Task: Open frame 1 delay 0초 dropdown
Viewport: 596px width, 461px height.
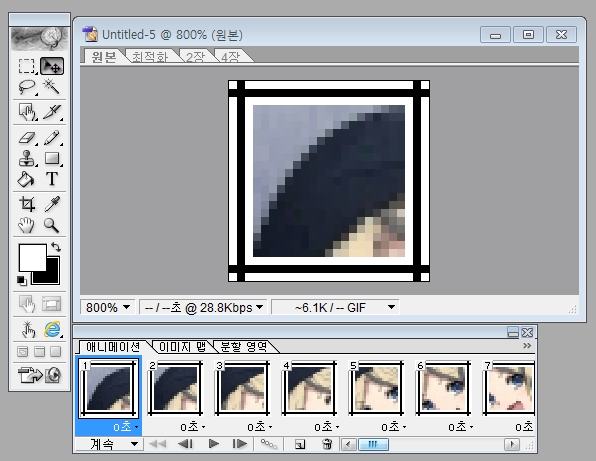Action: coord(125,427)
